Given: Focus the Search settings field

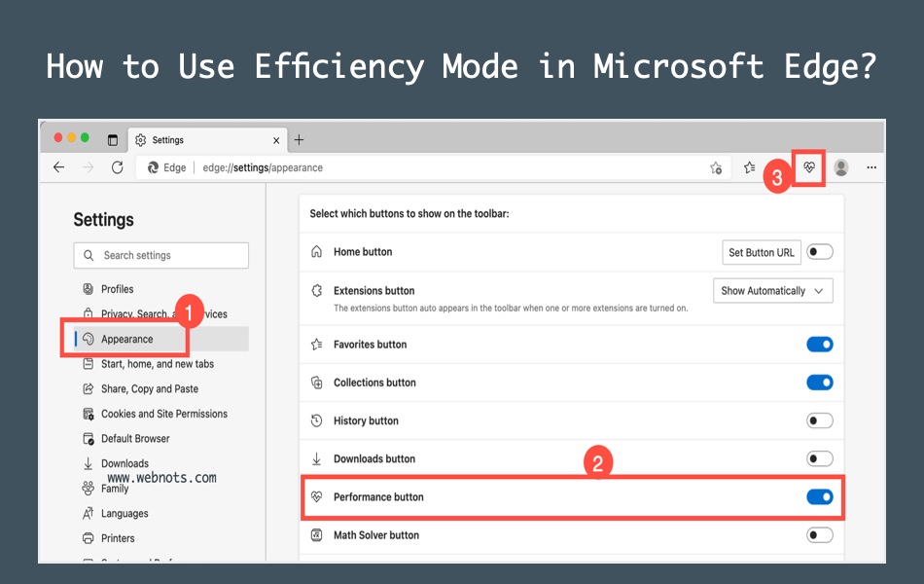Looking at the screenshot, I should pos(160,255).
